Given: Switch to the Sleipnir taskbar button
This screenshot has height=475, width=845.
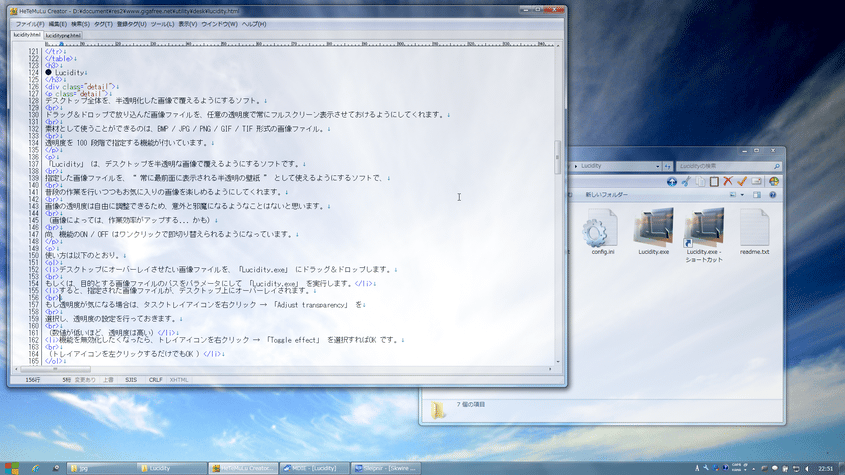Looking at the screenshot, I should click(x=385, y=468).
